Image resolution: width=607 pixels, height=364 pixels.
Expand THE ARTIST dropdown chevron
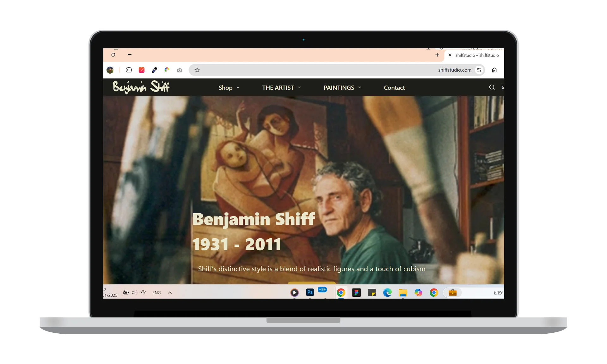click(299, 88)
